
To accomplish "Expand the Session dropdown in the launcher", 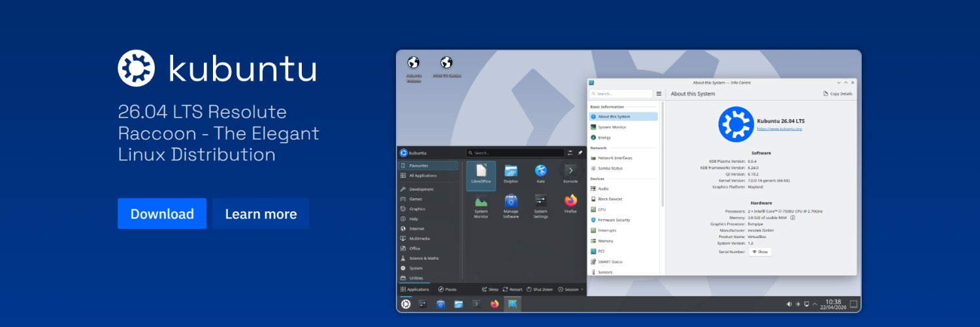I will 570,289.
